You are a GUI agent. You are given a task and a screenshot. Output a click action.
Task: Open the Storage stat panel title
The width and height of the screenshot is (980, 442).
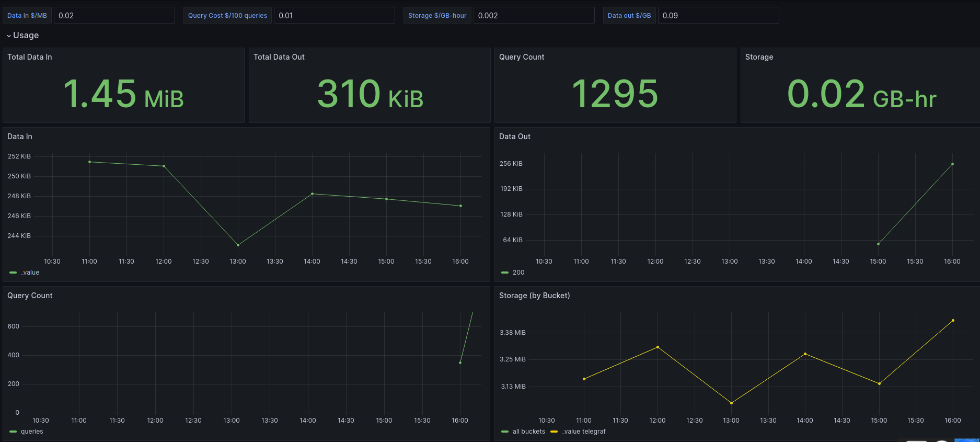point(759,57)
